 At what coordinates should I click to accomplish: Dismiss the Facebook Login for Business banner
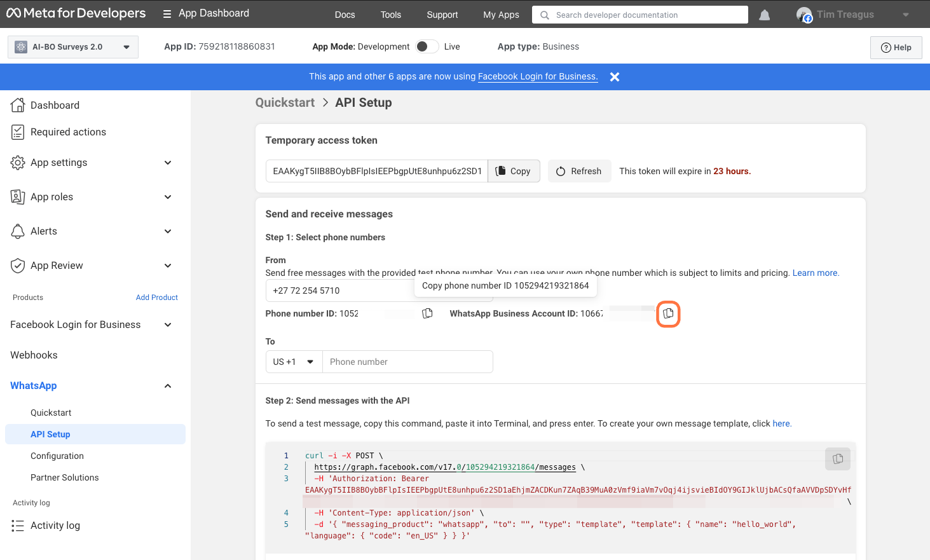point(615,77)
